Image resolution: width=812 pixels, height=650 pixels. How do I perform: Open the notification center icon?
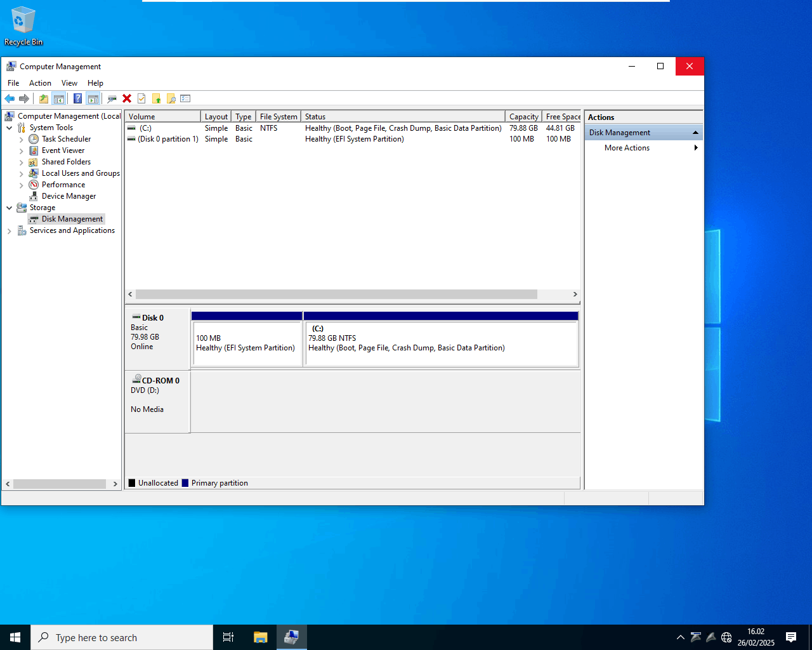(791, 637)
